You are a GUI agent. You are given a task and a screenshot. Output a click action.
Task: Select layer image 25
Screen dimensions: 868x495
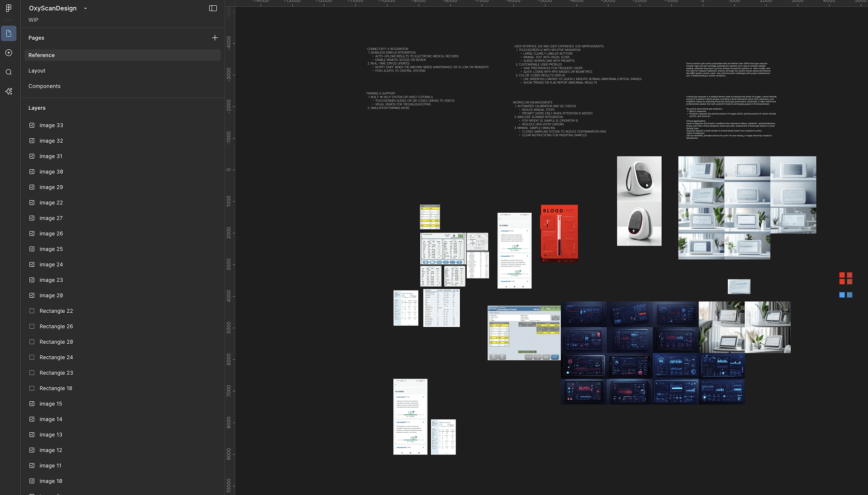(x=123, y=249)
